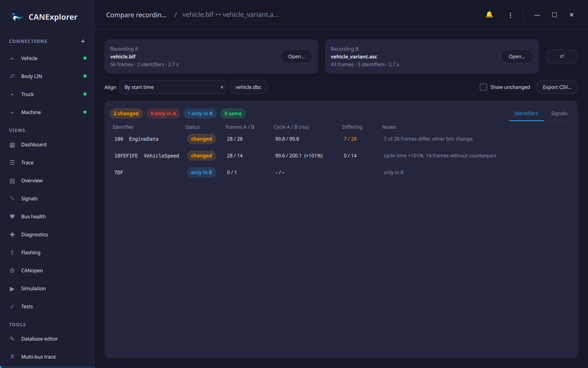Open the CANopen view
Screen dimensions: 588x368
[47, 271]
